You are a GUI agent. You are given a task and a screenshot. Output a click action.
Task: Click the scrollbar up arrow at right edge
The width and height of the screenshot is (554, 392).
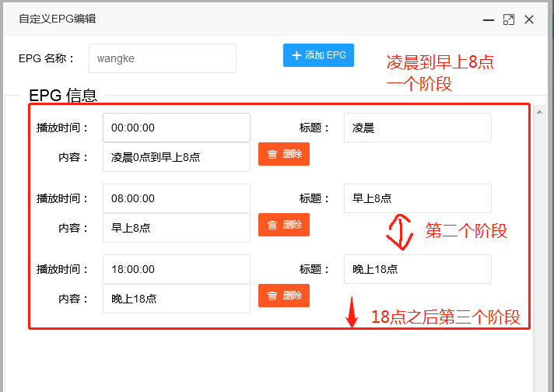[538, 110]
